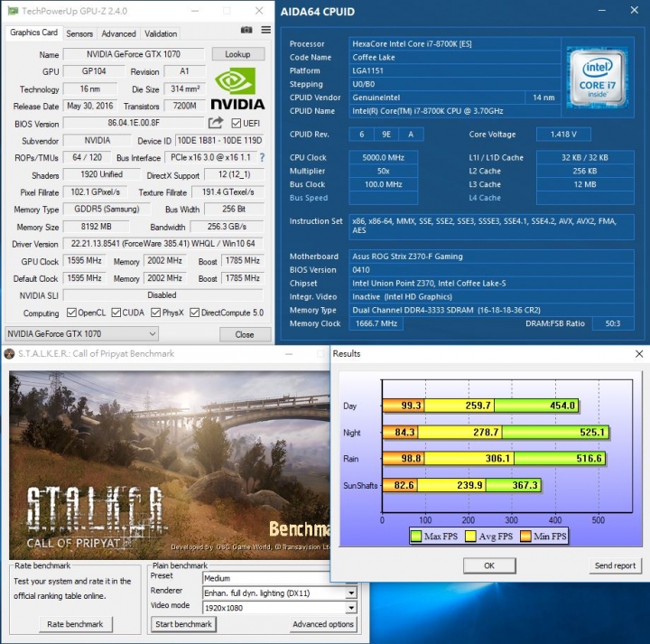Screen dimensions: 650x644
Task: Toggle the DirectCompute 5.0 checkbox
Action: 194,313
